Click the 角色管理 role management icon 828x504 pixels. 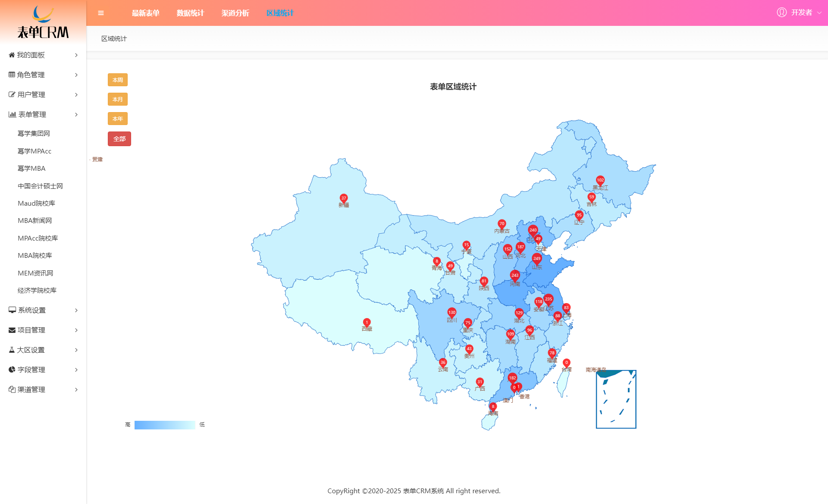click(x=12, y=75)
